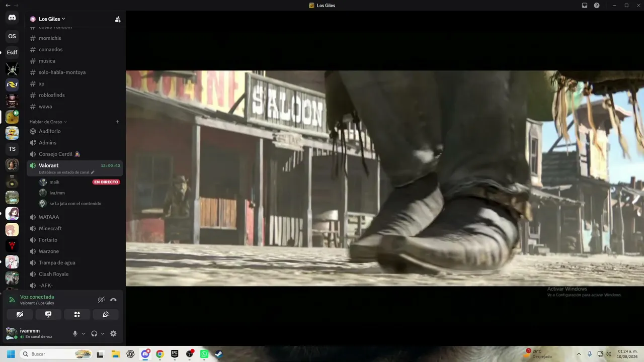
Task: Show hidden system tray icons
Action: coord(579,354)
